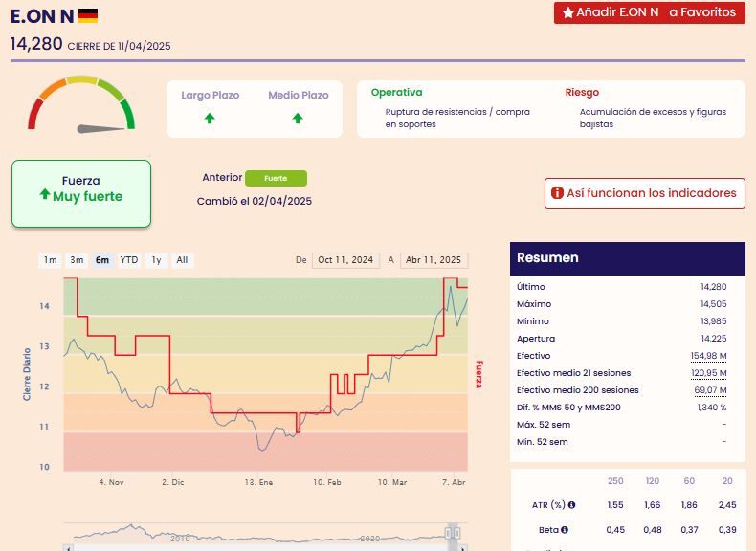Viewport: 756px width, 551px height.
Task: Click the info icon next to ATR (%)
Action: [571, 505]
